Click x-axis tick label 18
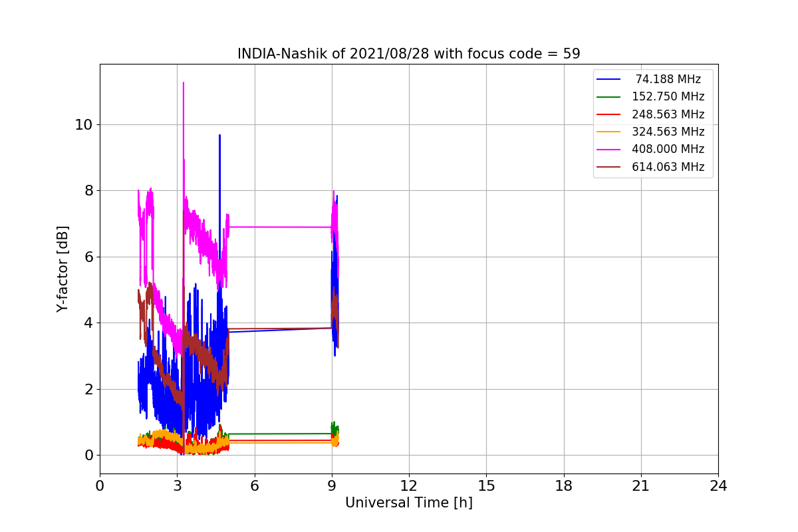The height and width of the screenshot is (532, 798). point(564,486)
